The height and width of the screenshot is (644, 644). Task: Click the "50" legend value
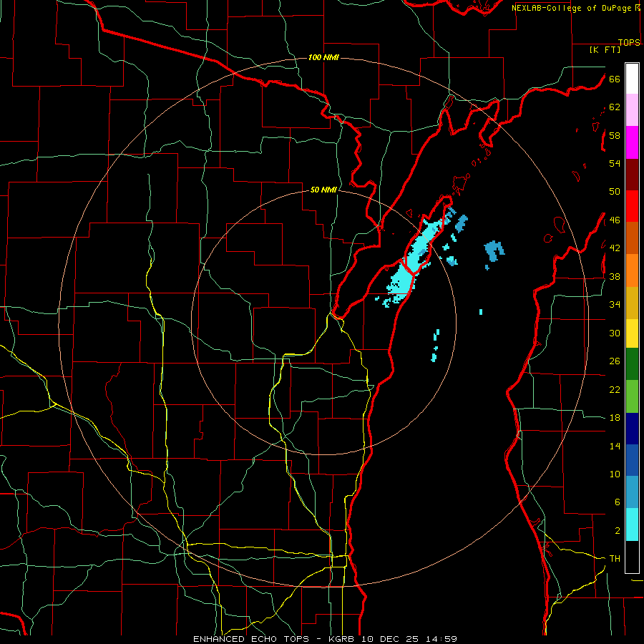(x=615, y=192)
